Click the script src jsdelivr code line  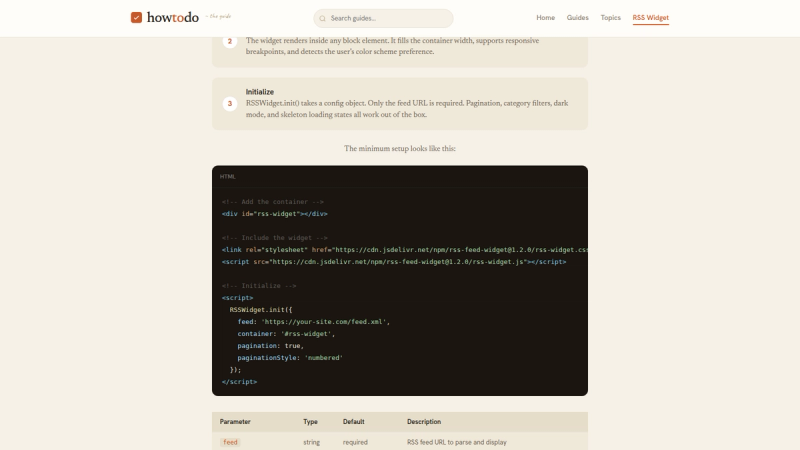394,262
